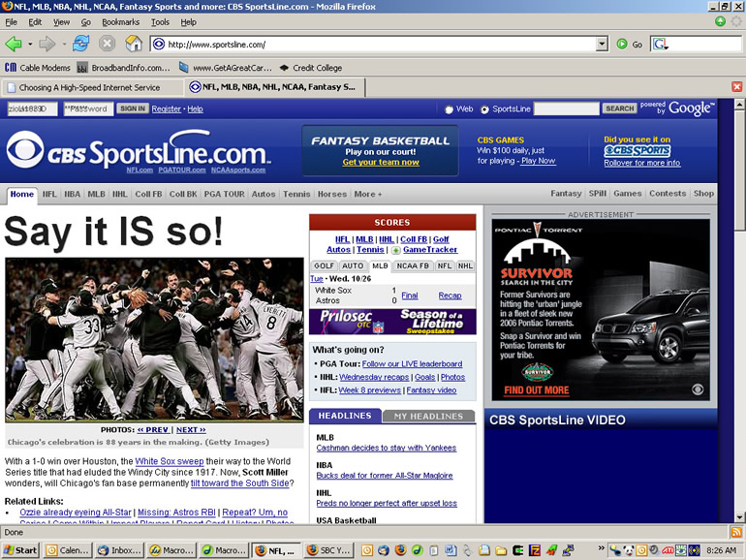The width and height of the screenshot is (746, 560).
Task: Click the GameTracker green icon
Action: (396, 250)
